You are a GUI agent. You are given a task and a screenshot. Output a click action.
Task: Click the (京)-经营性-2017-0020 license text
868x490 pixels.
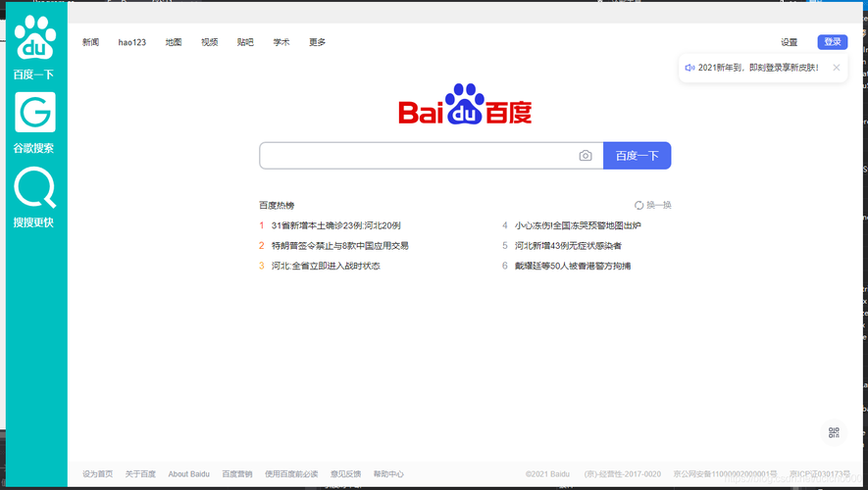(x=622, y=474)
